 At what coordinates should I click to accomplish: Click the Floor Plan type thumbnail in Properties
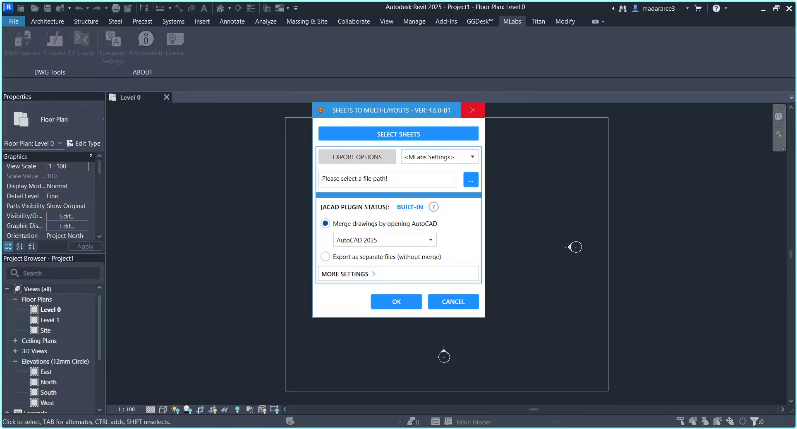21,119
